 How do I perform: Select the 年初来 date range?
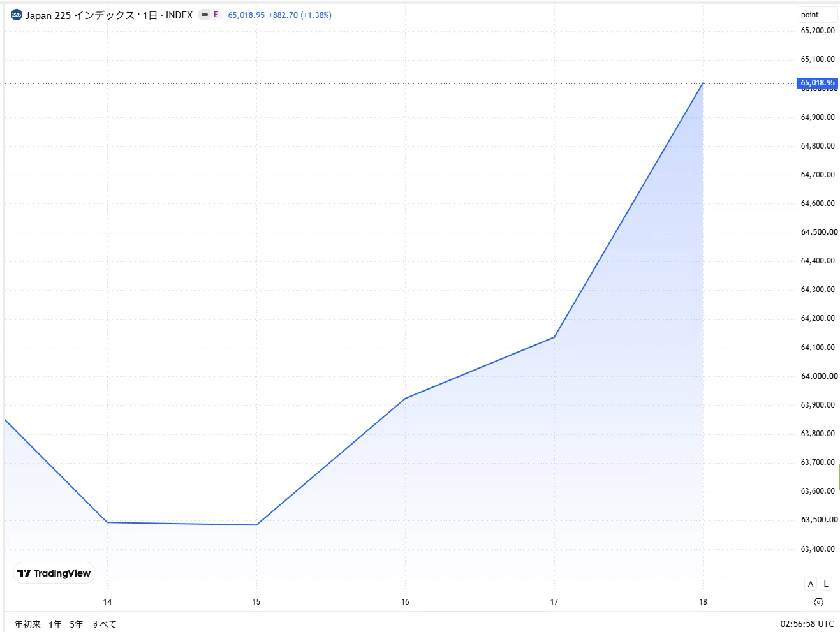click(27, 624)
